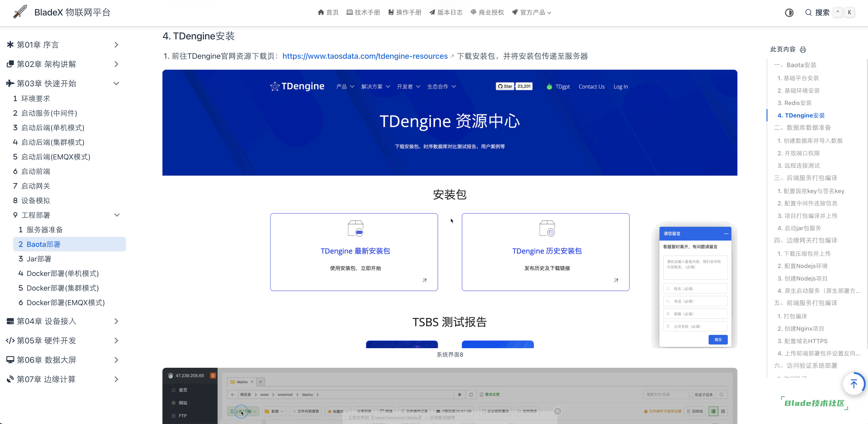
Task: Open 2 启动服务(中间件) page
Action: point(45,113)
